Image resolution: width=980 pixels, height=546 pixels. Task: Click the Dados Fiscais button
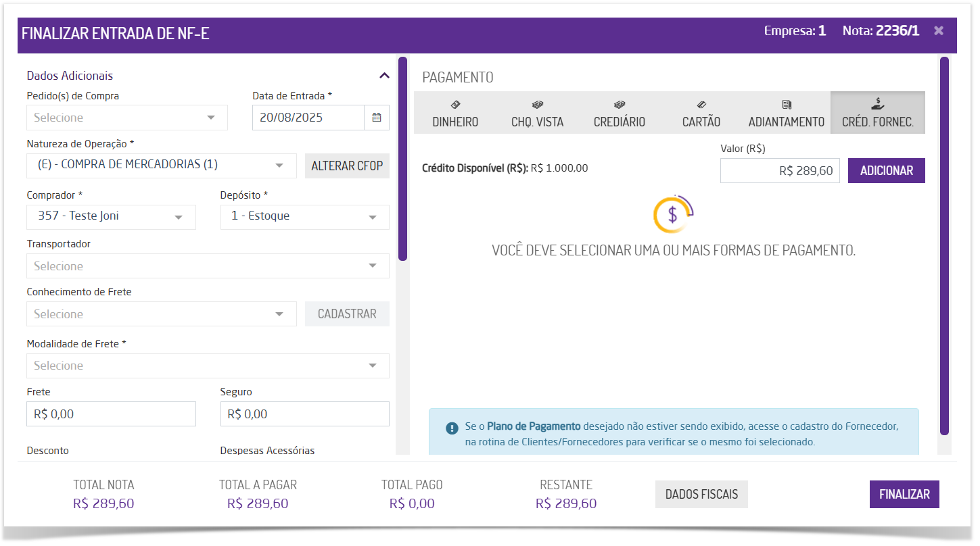click(701, 494)
